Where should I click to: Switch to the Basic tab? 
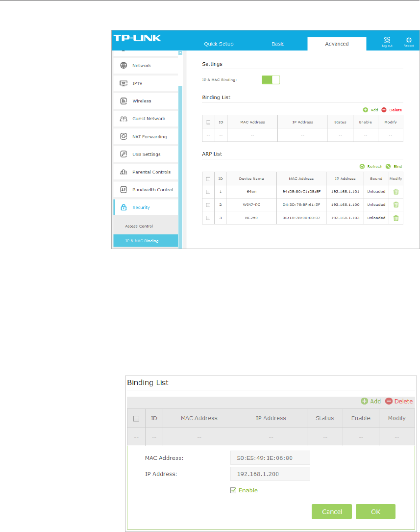[277, 44]
